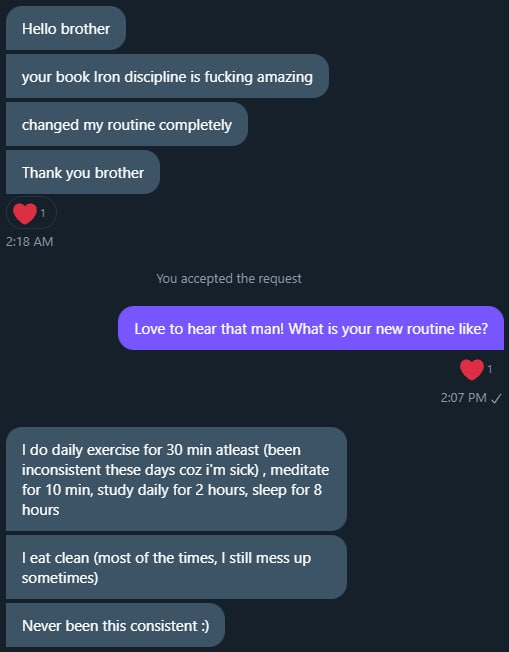Viewport: 509px width, 652px height.
Task: Select the Never been this consistent message
Action: pos(115,625)
